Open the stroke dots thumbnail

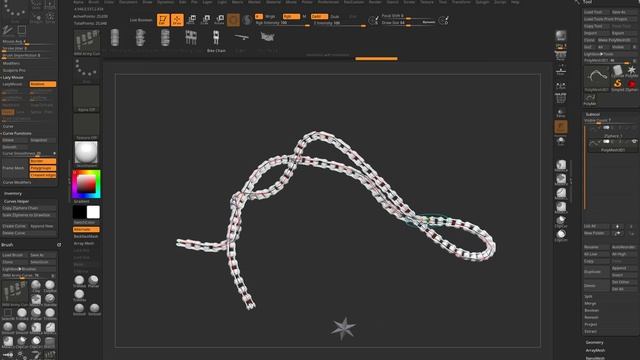86,70
